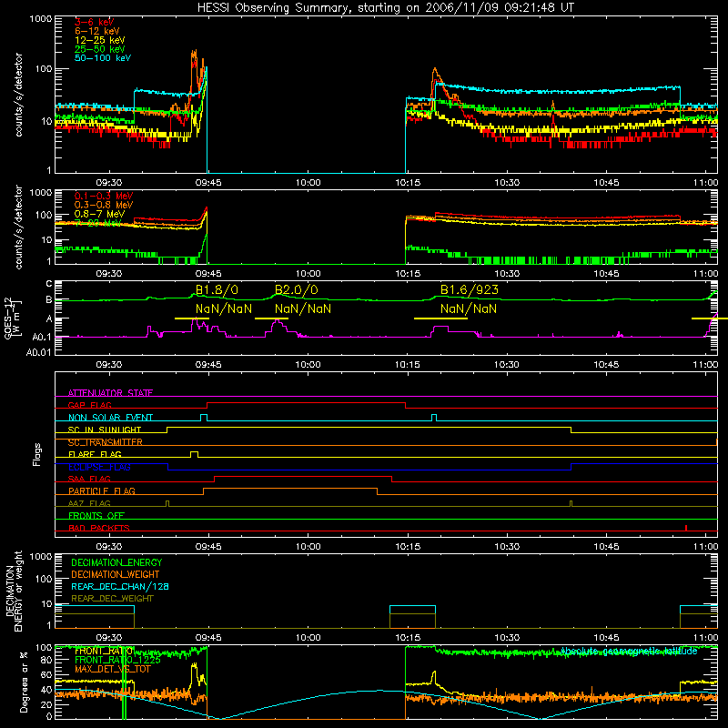Click the yellow flare interval bar under B1.8/0
This screenshot has height=728, width=728.
point(192,318)
